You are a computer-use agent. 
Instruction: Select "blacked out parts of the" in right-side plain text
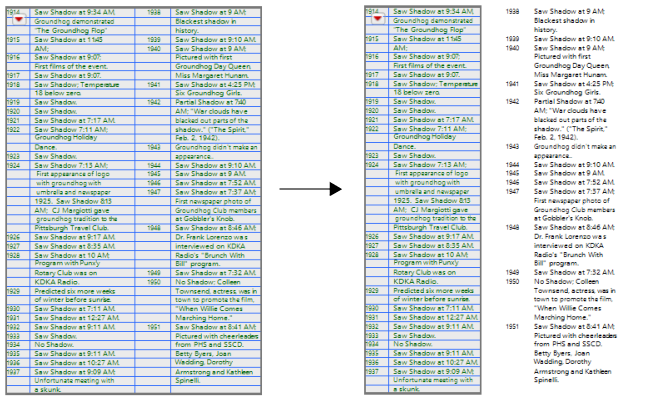tap(570, 120)
